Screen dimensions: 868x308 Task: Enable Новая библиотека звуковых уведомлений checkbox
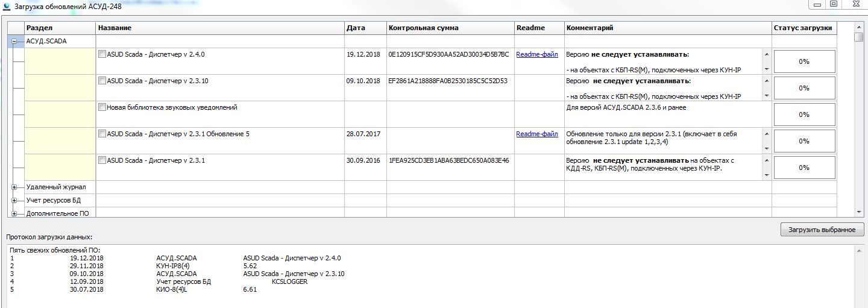coord(102,108)
